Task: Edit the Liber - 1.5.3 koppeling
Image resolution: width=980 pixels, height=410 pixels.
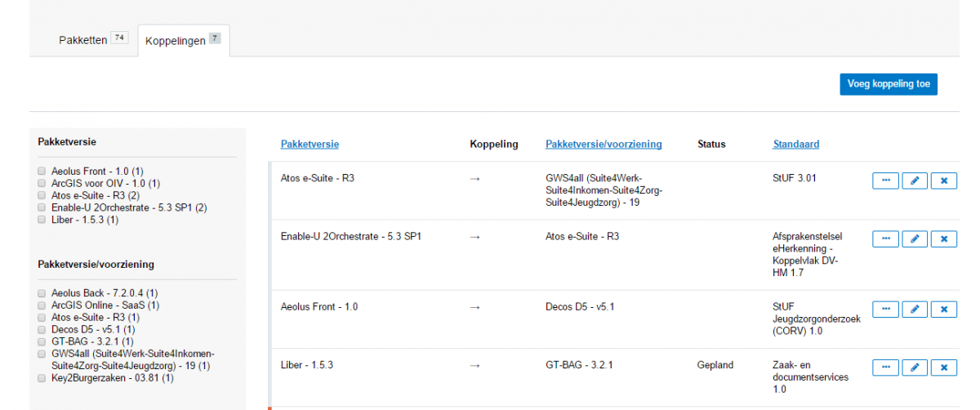Action: 915,368
